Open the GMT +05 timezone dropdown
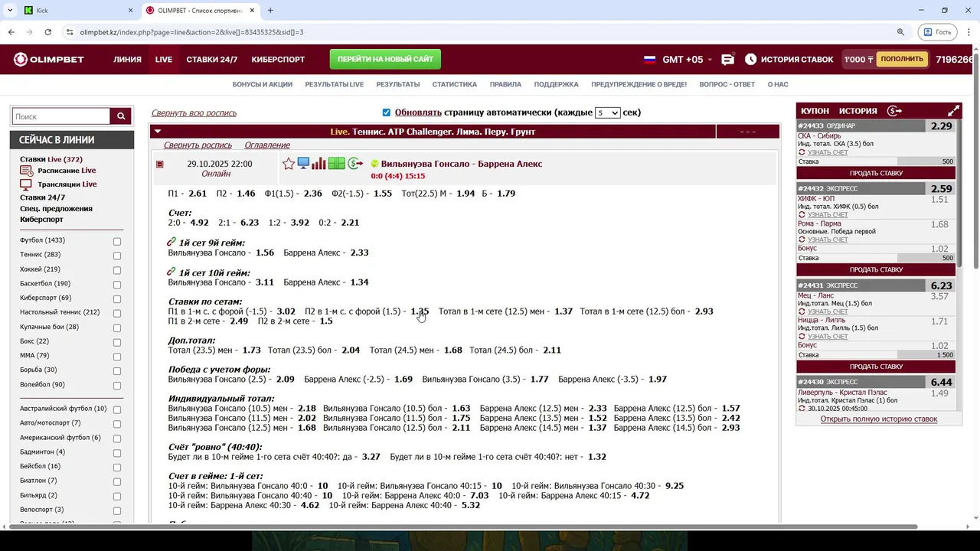Viewport: 980px width, 551px height. [x=688, y=59]
